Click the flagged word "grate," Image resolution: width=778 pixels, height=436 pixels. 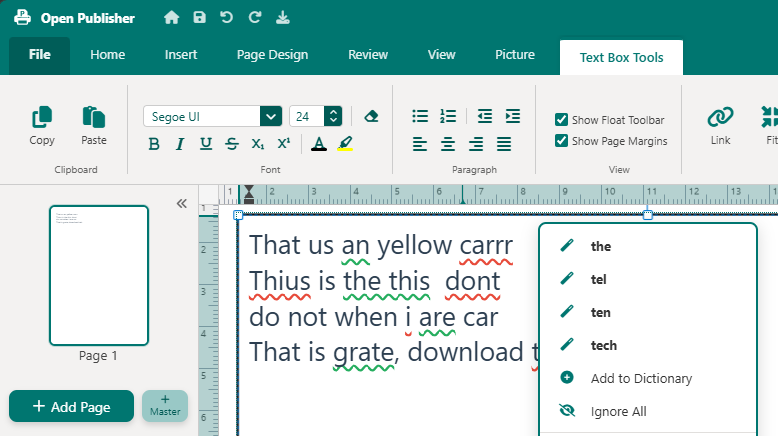[365, 353]
